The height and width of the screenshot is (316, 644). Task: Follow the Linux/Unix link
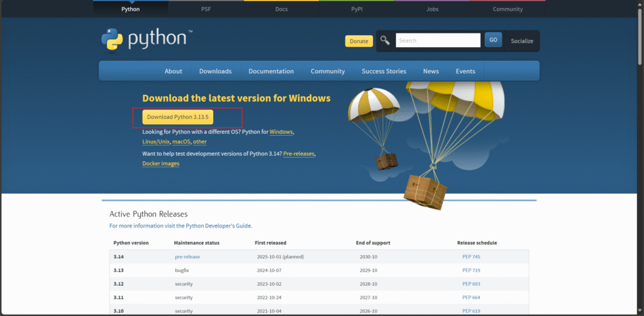coord(156,141)
